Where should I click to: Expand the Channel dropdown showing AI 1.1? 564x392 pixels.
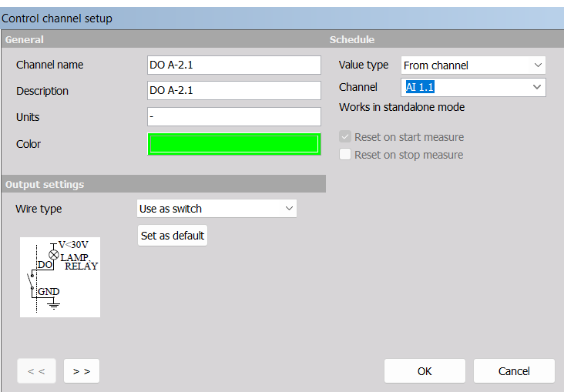pos(473,87)
